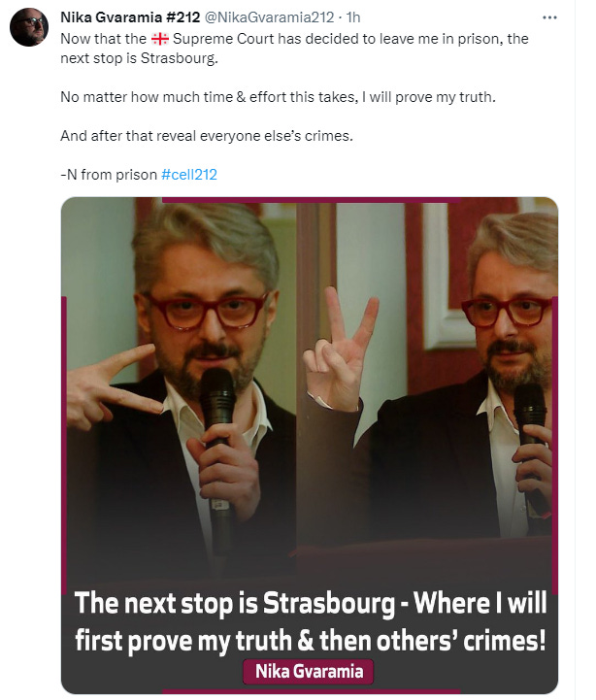Screen dimensions: 596x700
Task: Click the caption text about Strasbourg on image
Action: click(x=311, y=621)
